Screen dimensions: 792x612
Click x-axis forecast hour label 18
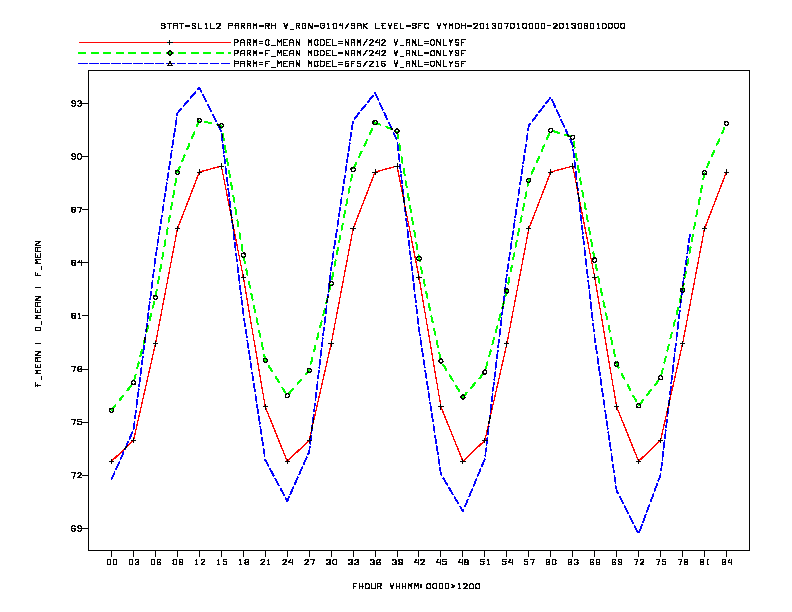tap(243, 562)
